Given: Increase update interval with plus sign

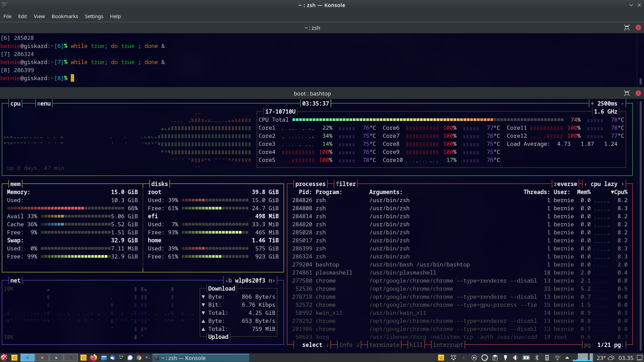Looking at the screenshot, I should pyautogui.click(x=592, y=104).
